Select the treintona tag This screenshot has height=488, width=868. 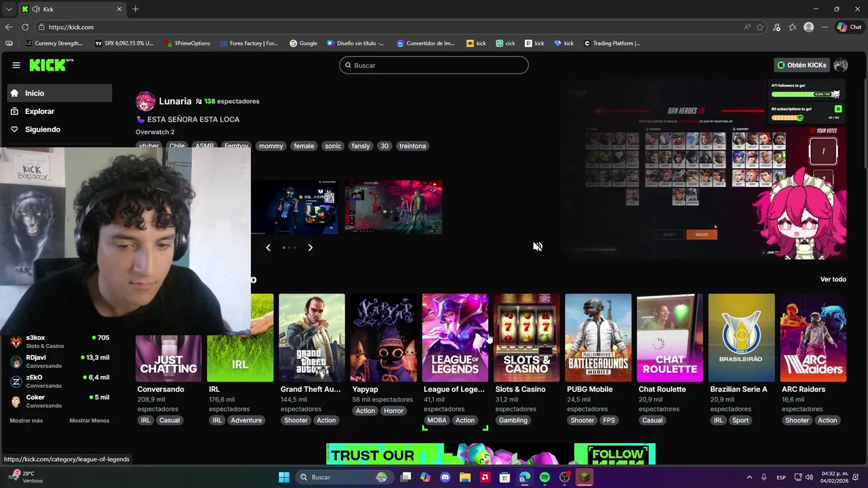click(412, 146)
